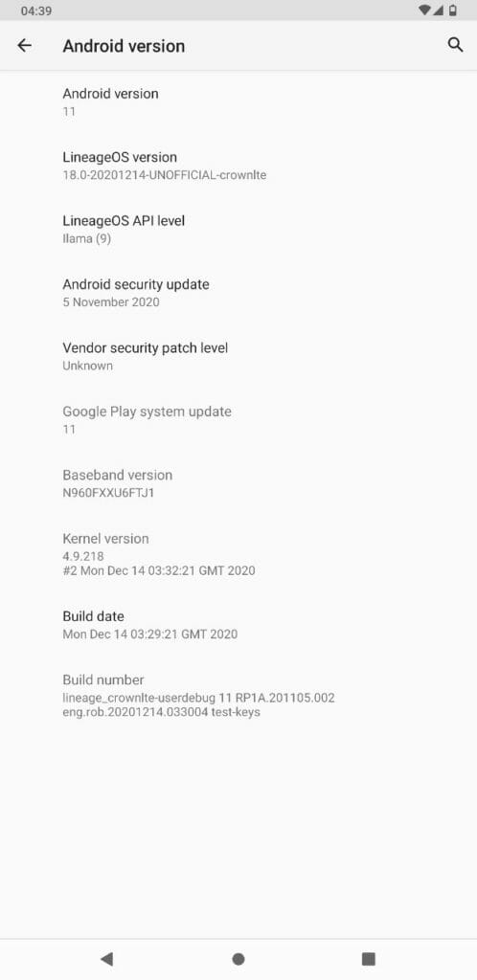Tap the navigation bar back triangle

click(x=107, y=959)
